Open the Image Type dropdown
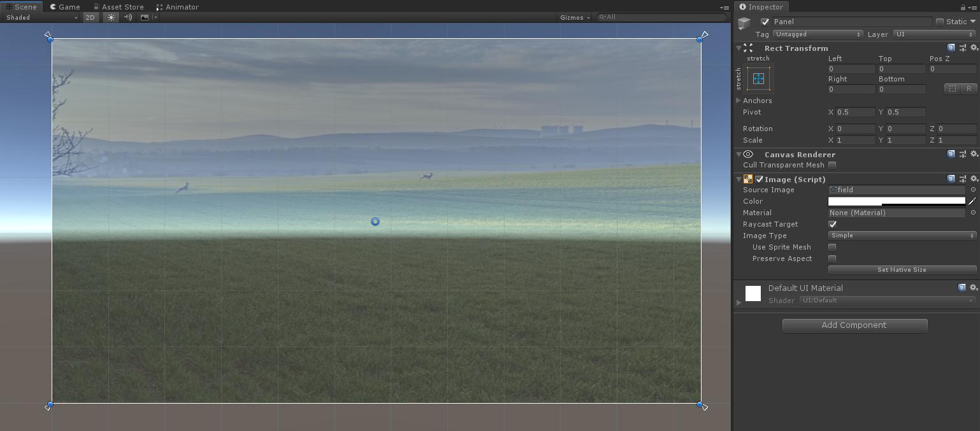 (x=902, y=236)
